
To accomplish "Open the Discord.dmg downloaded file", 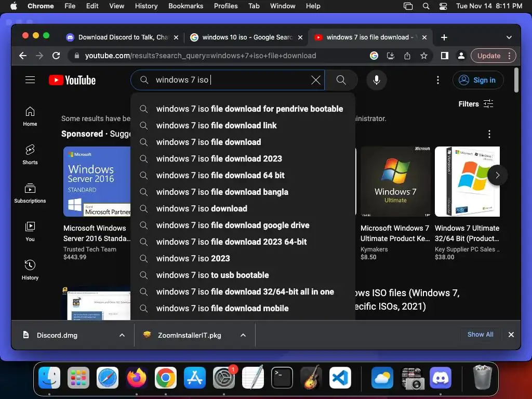I will (x=57, y=335).
